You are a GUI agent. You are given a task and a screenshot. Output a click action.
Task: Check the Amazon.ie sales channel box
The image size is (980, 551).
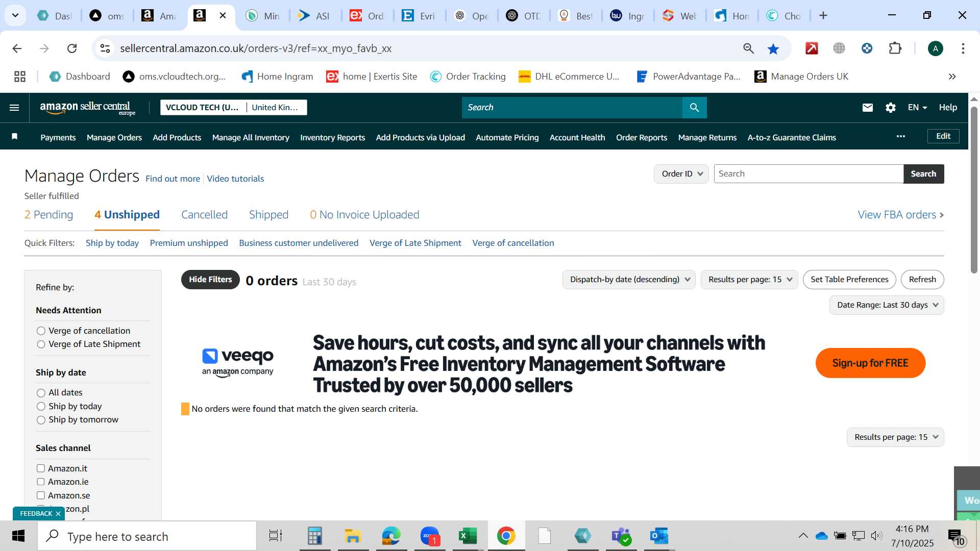tap(41, 482)
